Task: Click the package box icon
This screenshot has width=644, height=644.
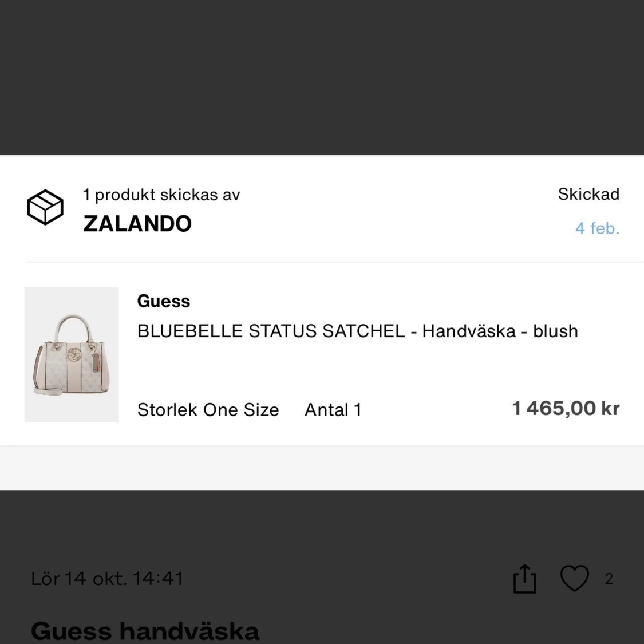Action: tap(45, 207)
